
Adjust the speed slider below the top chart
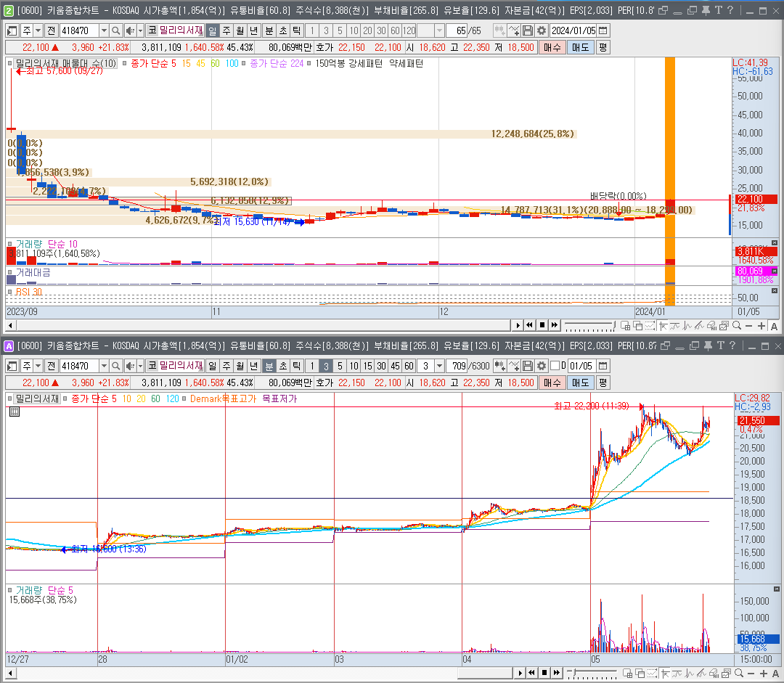click(x=590, y=326)
